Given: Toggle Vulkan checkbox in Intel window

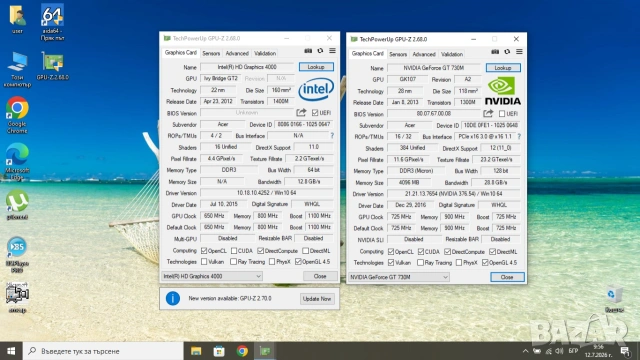Looking at the screenshot, I should [204, 261].
